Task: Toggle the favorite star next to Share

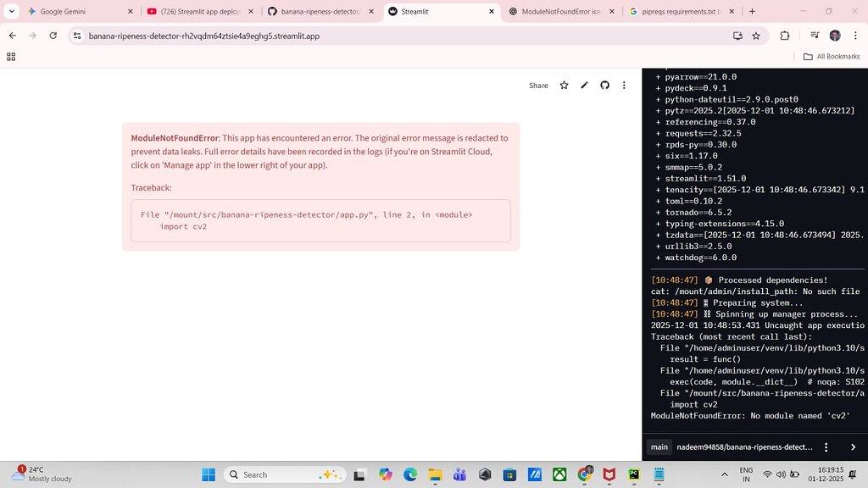Action: (x=564, y=85)
